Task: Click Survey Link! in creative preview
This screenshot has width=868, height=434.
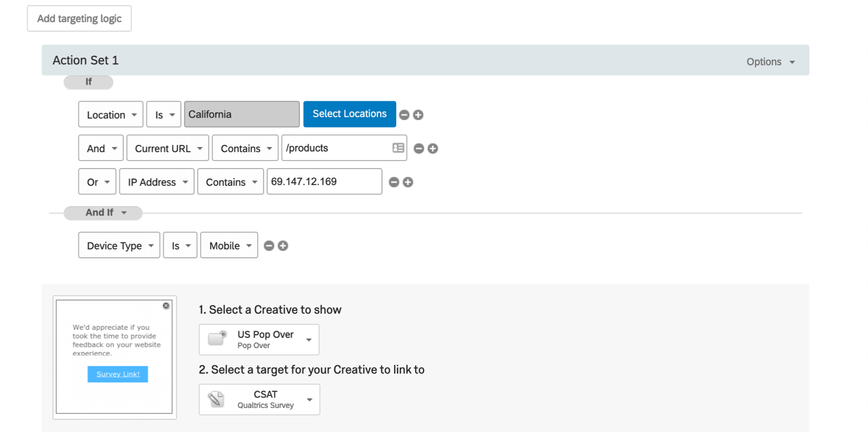Action: (x=118, y=374)
